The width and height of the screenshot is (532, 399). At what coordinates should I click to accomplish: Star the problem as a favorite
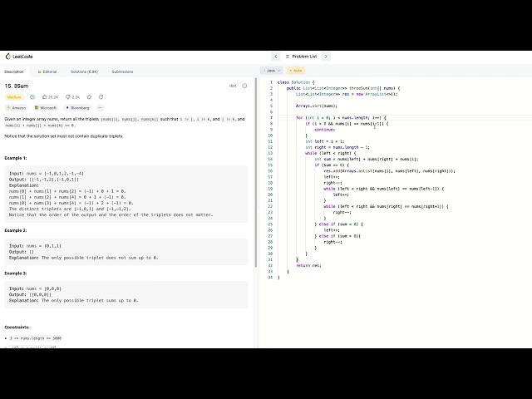tap(89, 97)
